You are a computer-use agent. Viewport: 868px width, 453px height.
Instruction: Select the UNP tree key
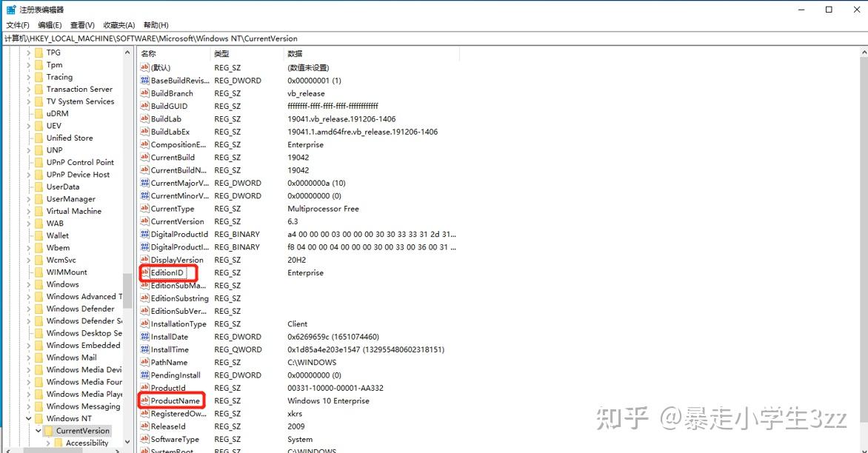pos(54,150)
